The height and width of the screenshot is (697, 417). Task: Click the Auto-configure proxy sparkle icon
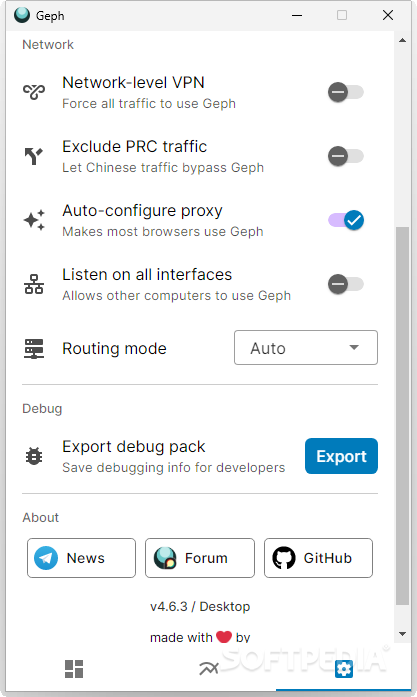[34, 220]
